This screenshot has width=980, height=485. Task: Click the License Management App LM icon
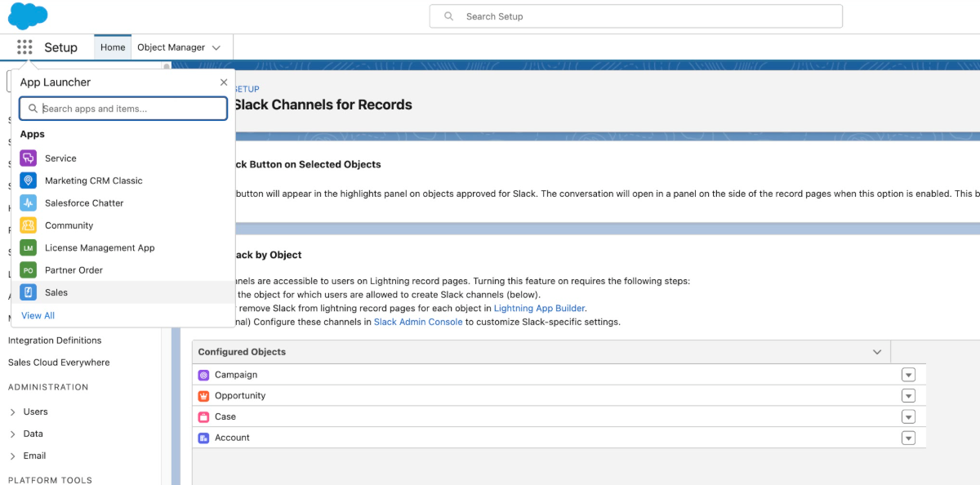[29, 247]
